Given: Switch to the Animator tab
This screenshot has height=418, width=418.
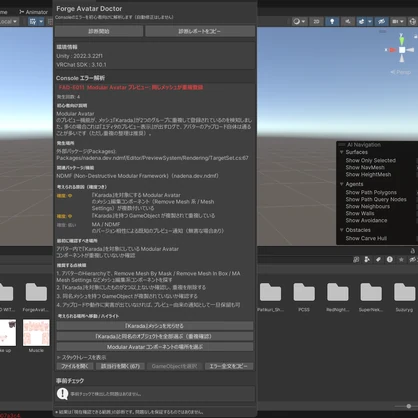Looking at the screenshot, I should click(x=33, y=12).
